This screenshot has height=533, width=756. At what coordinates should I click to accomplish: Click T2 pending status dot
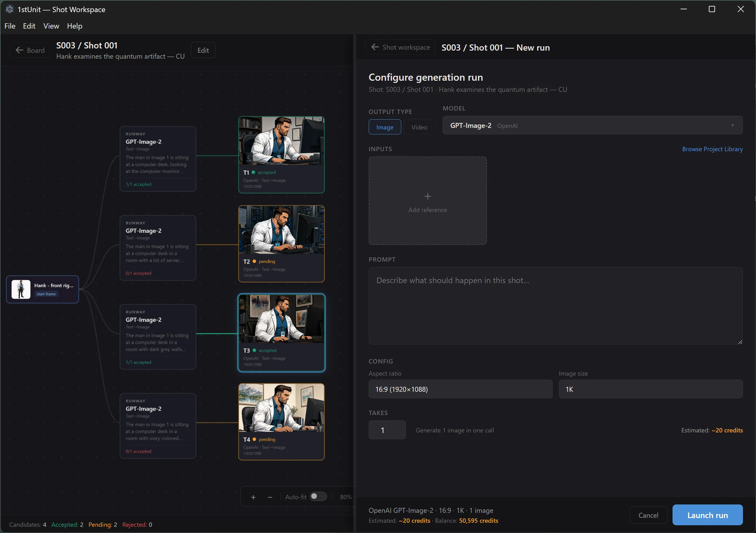tap(254, 261)
